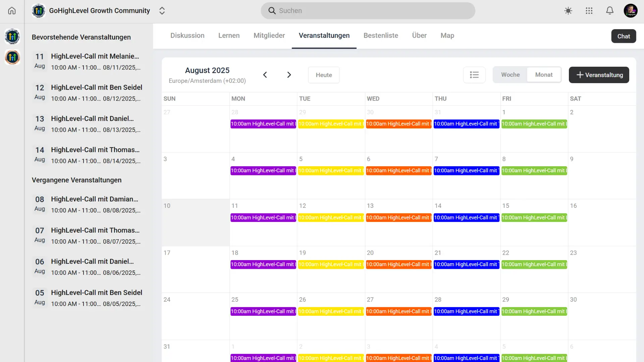This screenshot has height=362, width=644.
Task: Open past Aug 05 call mit Ben Seidel
Action: click(88, 298)
